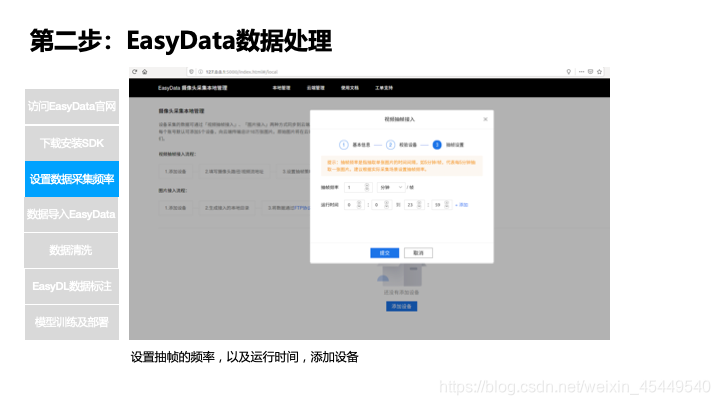This screenshot has height=405, width=720.
Task: Save page using the Pocket icon
Action: [591, 72]
